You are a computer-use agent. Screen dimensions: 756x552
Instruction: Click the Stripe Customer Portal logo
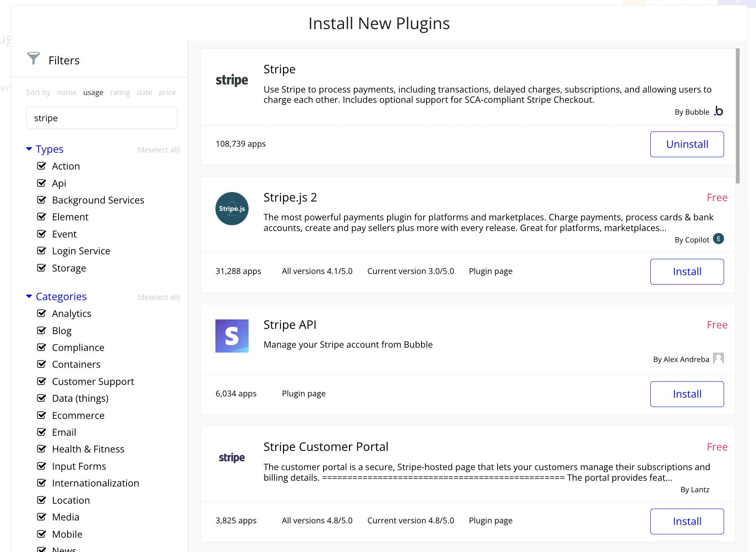[232, 458]
